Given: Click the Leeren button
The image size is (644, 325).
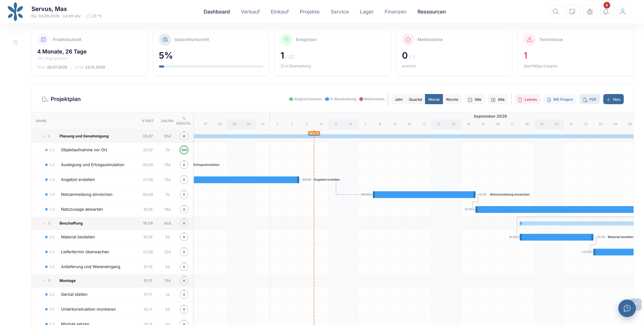Looking at the screenshot, I should [527, 100].
